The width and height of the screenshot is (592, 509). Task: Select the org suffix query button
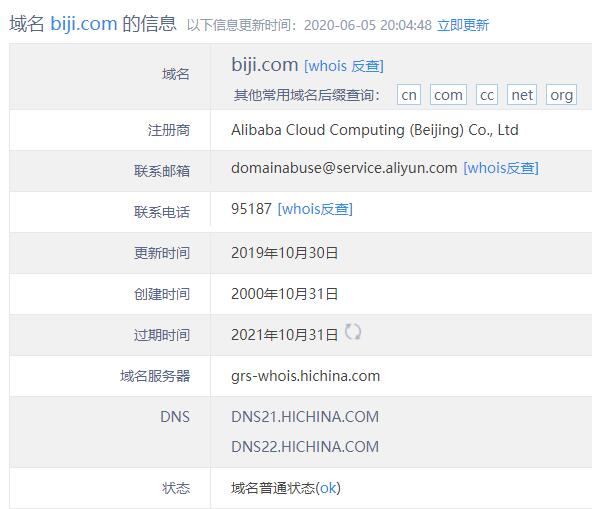click(x=561, y=95)
